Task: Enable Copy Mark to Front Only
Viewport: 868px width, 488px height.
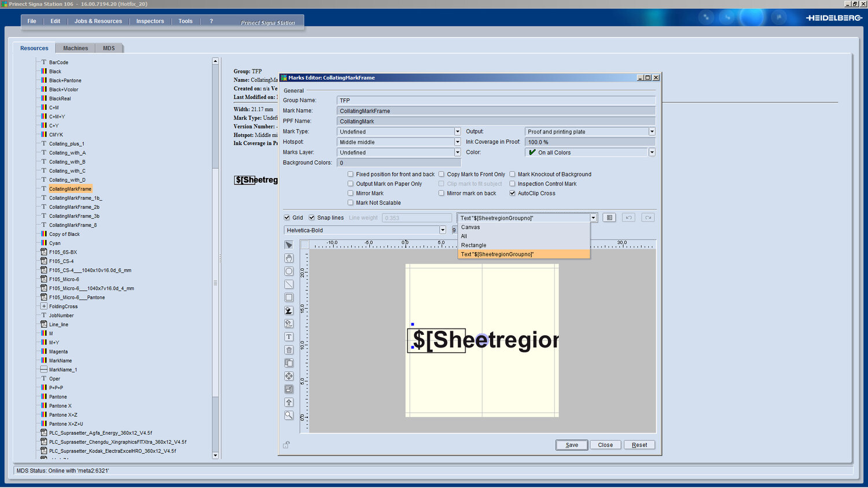Action: pyautogui.click(x=441, y=174)
